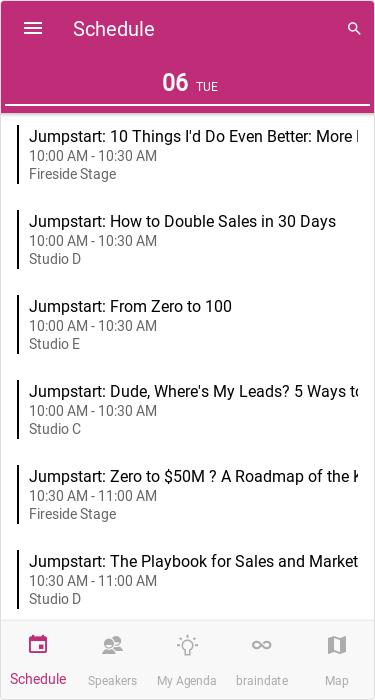Viewport: 375px width, 700px height.
Task: Open Dude, Where's My Leads session
Action: (x=188, y=409)
